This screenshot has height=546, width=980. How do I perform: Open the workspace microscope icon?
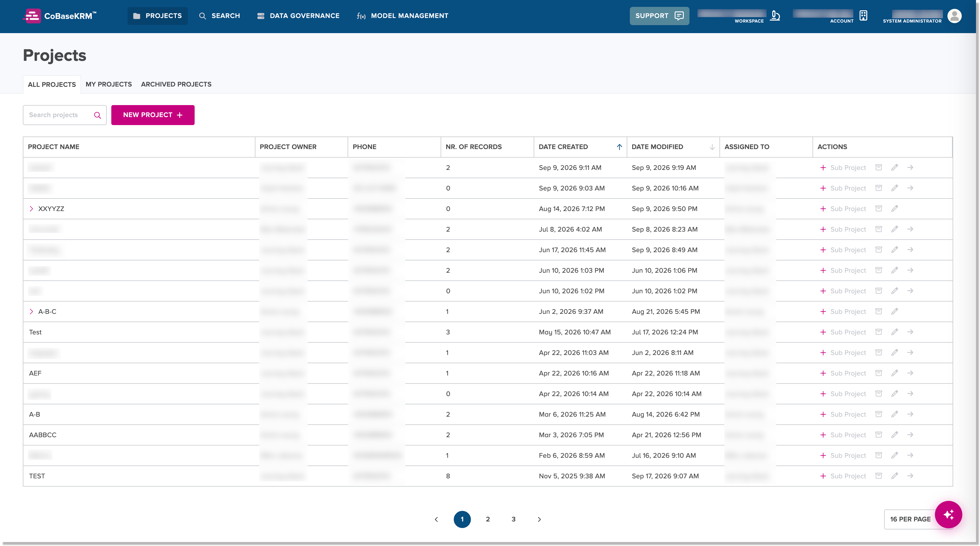click(x=775, y=16)
